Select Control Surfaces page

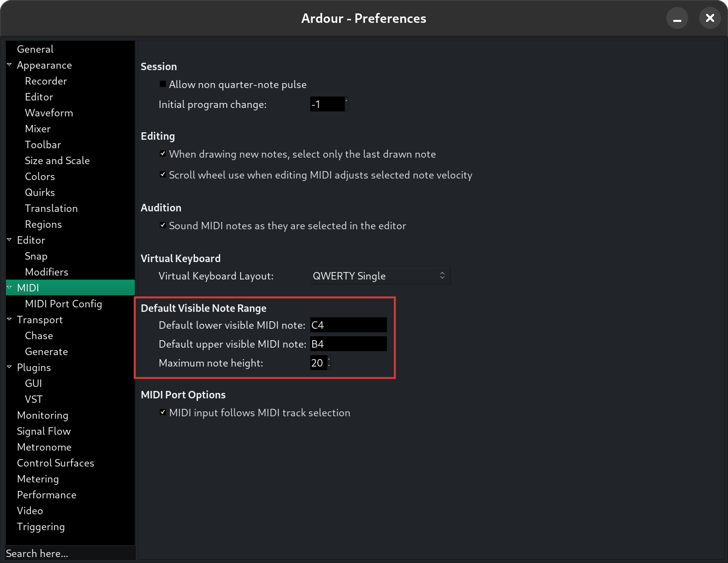click(55, 463)
